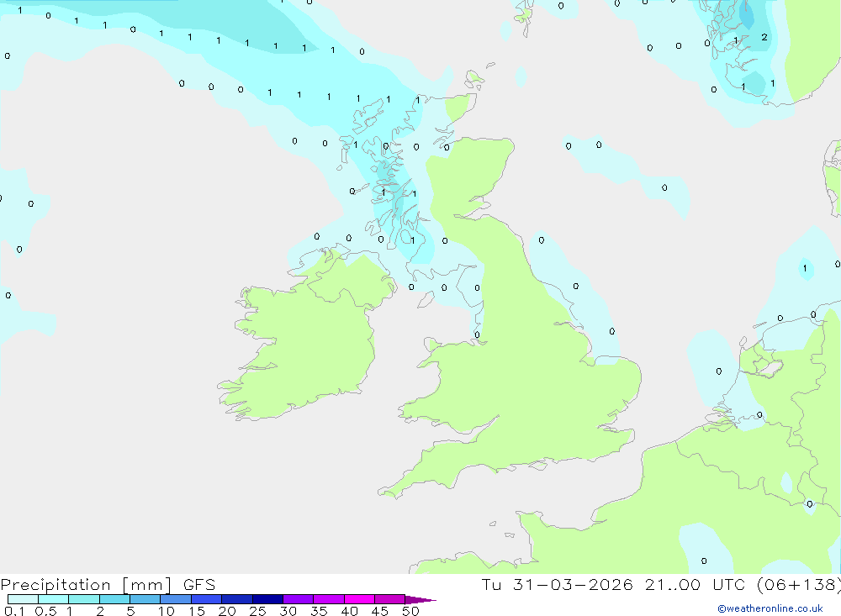Select the 0.5–1 mm legend swatch
The height and width of the screenshot is (616, 841).
click(53, 599)
